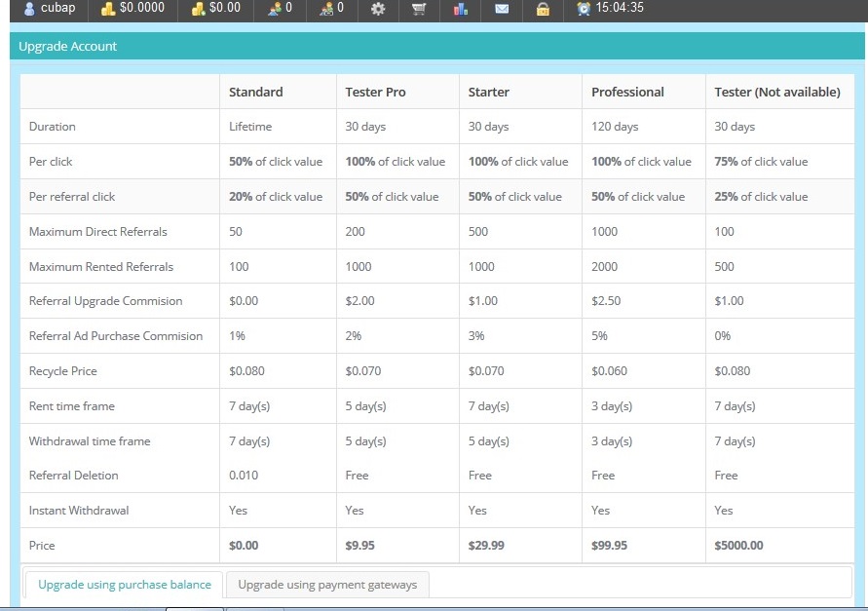Viewport: 868px width, 611px height.
Task: Click the Withdrawal time frame row label
Action: tap(90, 440)
